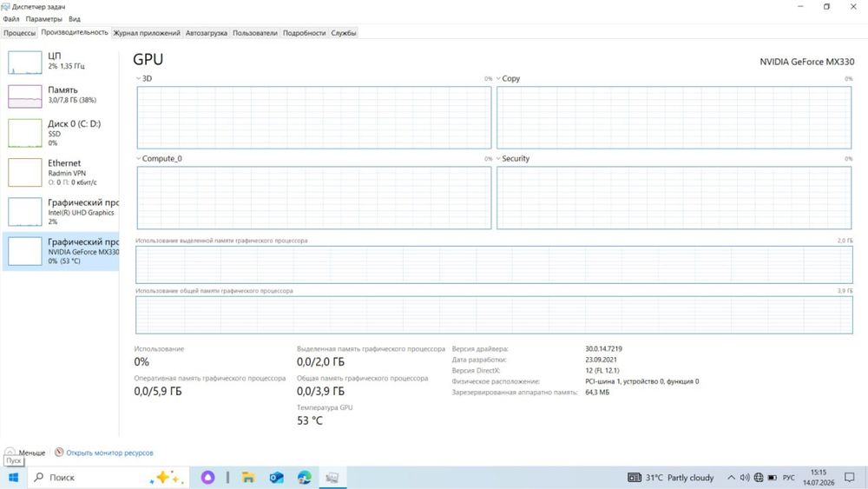Switch to the Журнал приложений tab
Screen dimensions: 868x489
click(147, 33)
